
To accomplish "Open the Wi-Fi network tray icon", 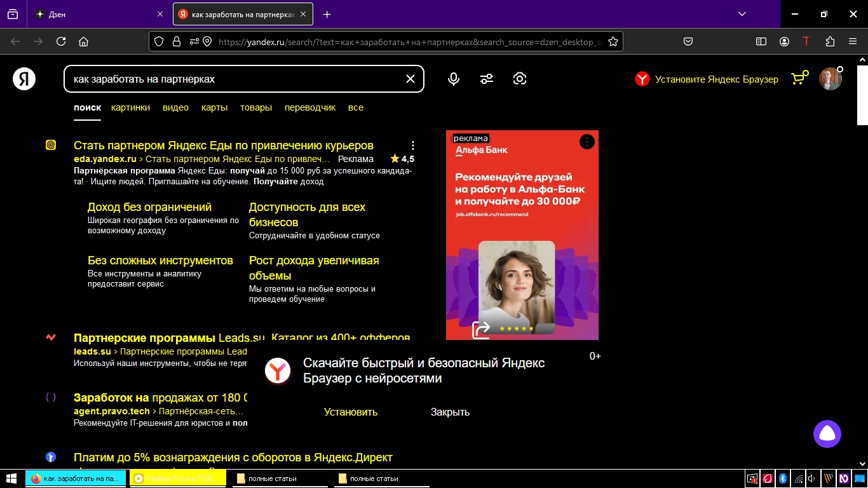I will point(797,478).
